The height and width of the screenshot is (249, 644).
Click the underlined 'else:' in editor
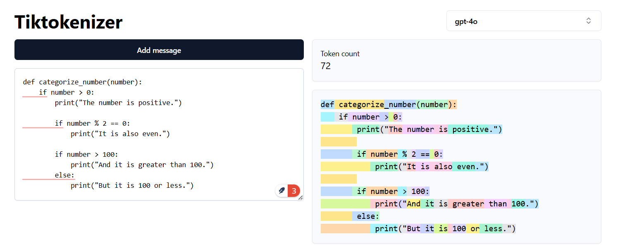[64, 175]
